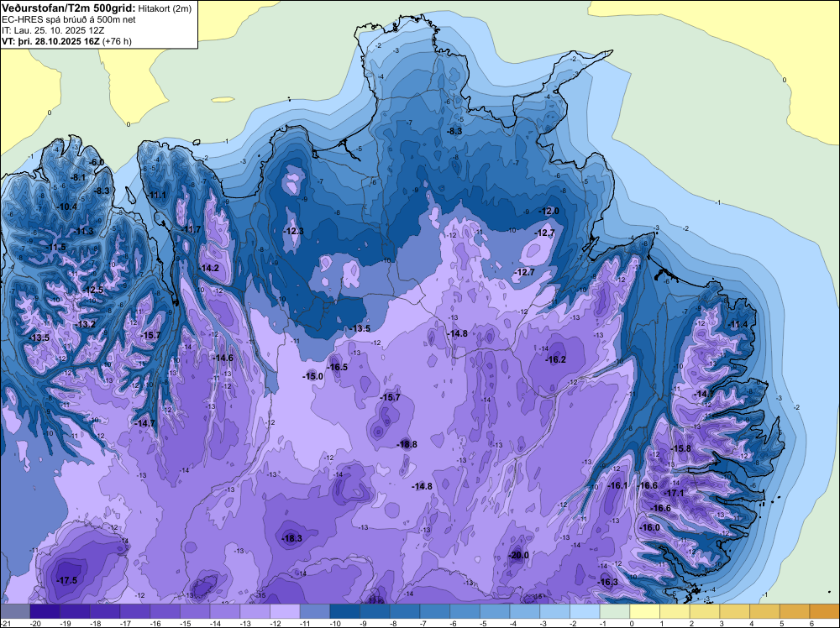
Task: Click the legend value 0
Action: coord(632,624)
